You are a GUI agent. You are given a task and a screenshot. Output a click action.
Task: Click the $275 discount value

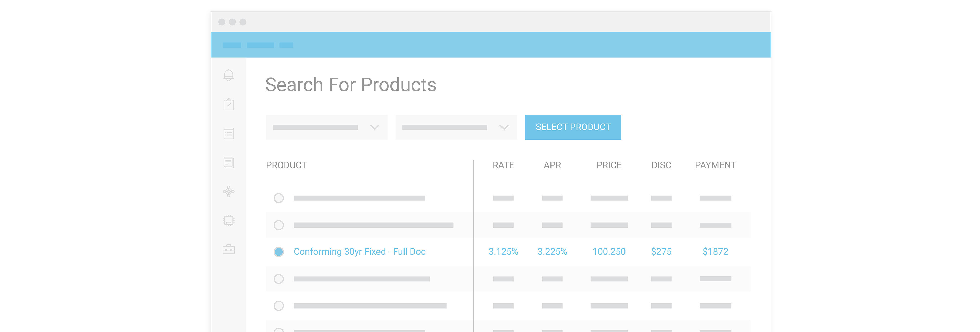pos(661,252)
